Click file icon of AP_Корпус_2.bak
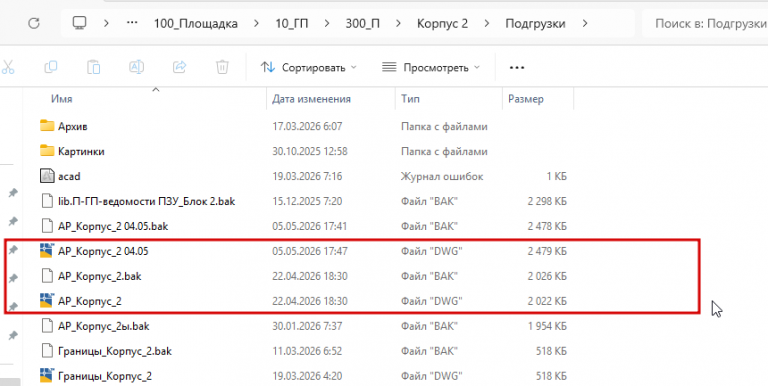The height and width of the screenshot is (386, 768). click(x=47, y=276)
